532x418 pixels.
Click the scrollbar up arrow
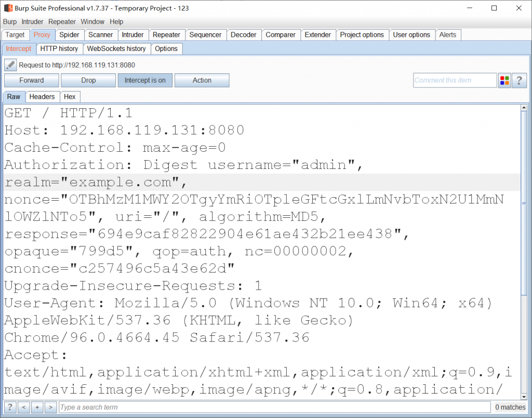pos(524,108)
